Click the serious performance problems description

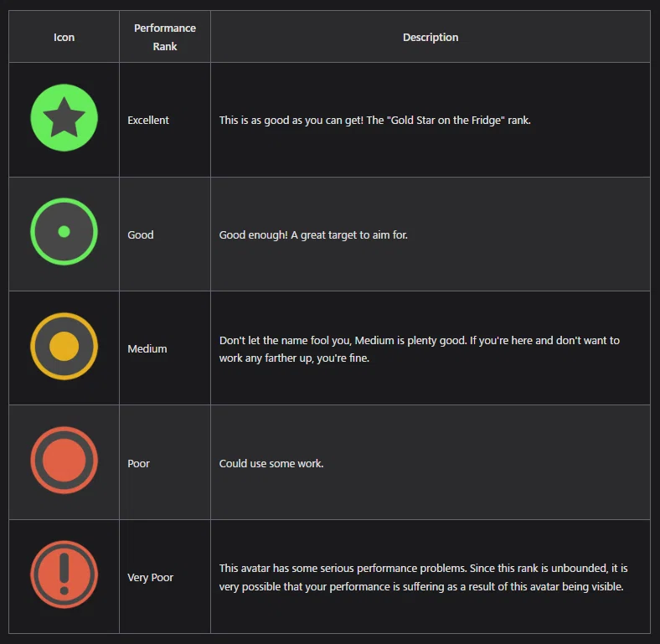(423, 578)
